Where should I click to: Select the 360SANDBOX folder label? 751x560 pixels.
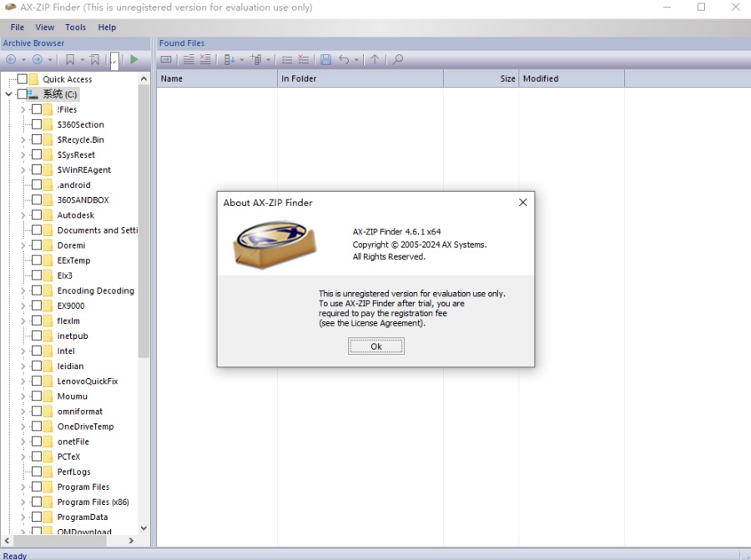point(83,199)
